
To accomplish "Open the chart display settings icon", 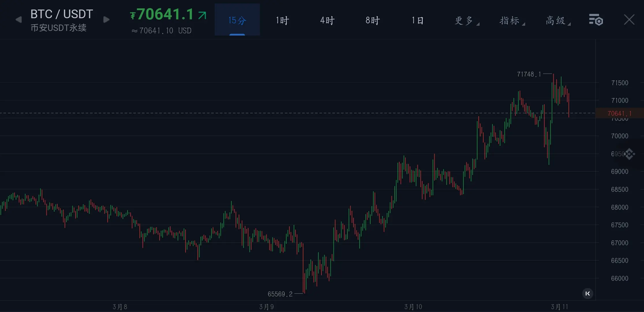I will coord(596,20).
